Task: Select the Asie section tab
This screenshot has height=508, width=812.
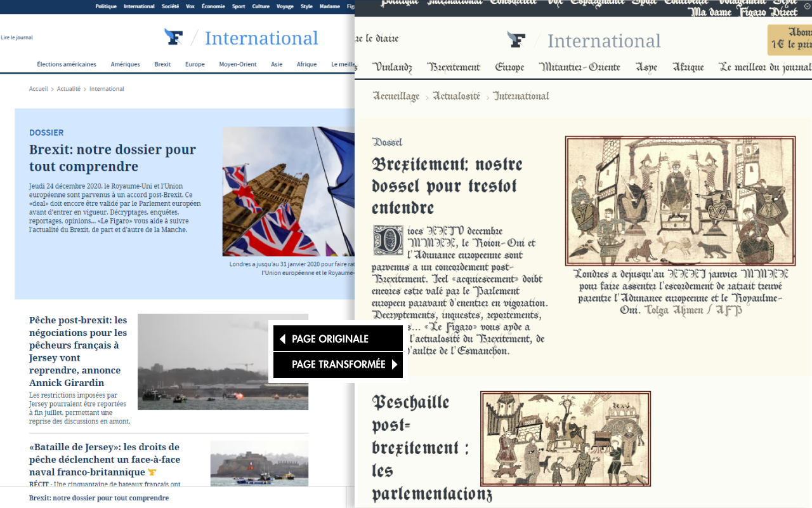Action: [x=277, y=64]
